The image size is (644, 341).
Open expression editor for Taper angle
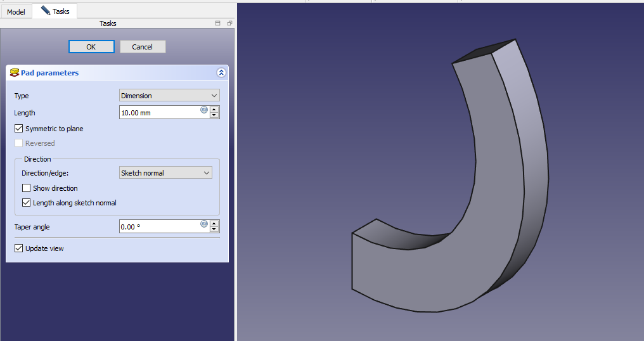click(204, 224)
